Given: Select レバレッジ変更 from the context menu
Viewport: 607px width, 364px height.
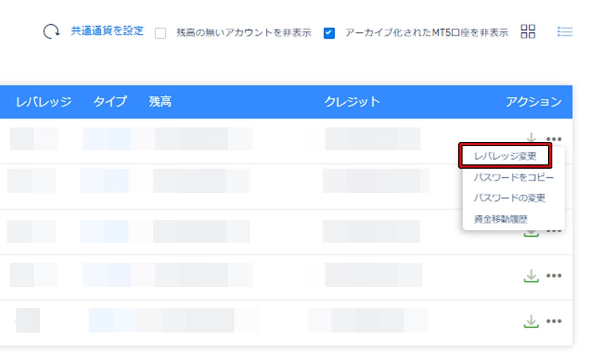Looking at the screenshot, I should 506,156.
